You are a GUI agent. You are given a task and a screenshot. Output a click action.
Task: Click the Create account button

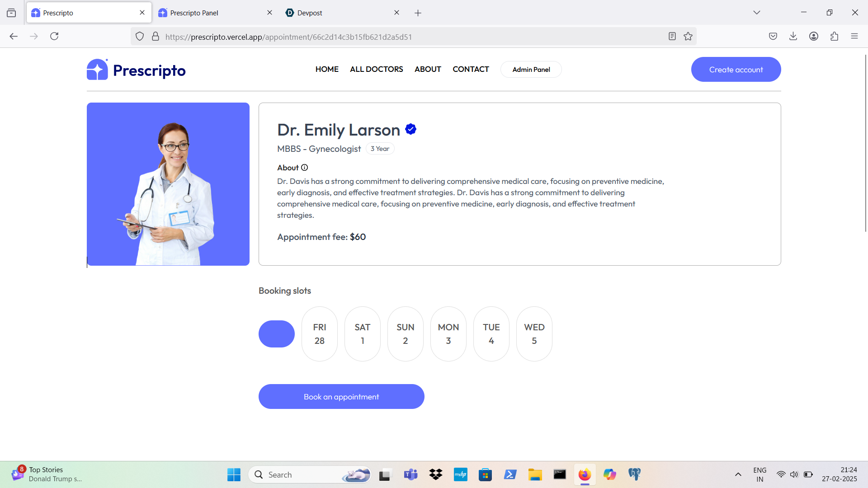(736, 70)
